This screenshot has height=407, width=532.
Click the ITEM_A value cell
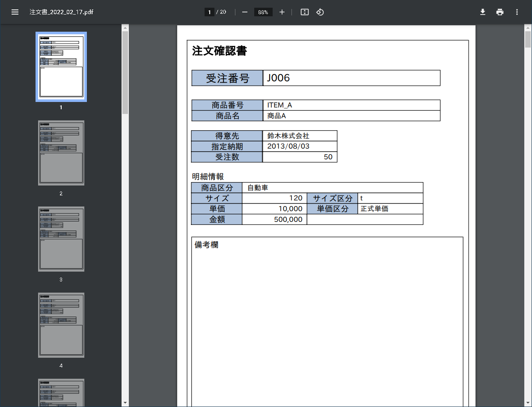(352, 105)
